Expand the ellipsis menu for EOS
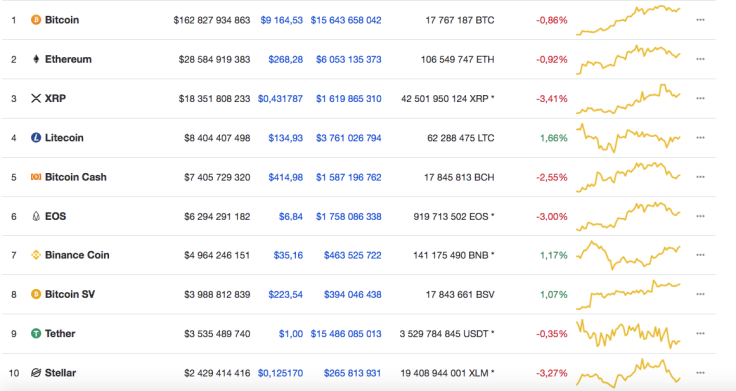Screen dimensions: 736x391 700,216
